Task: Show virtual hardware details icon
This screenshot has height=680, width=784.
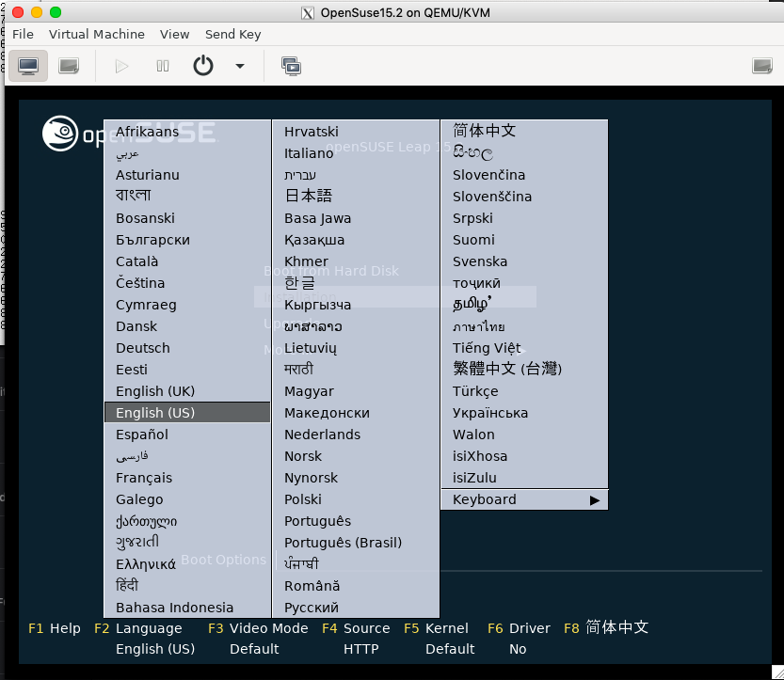Action: [x=69, y=66]
